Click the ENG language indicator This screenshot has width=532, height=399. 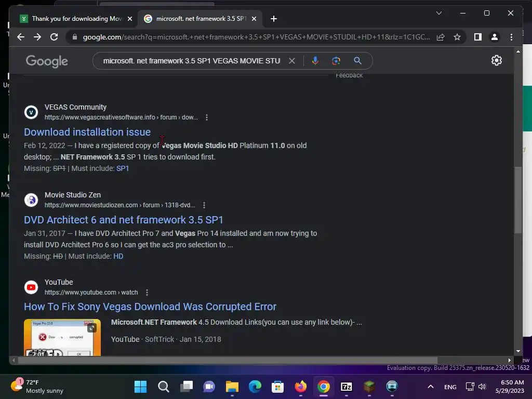click(x=450, y=387)
